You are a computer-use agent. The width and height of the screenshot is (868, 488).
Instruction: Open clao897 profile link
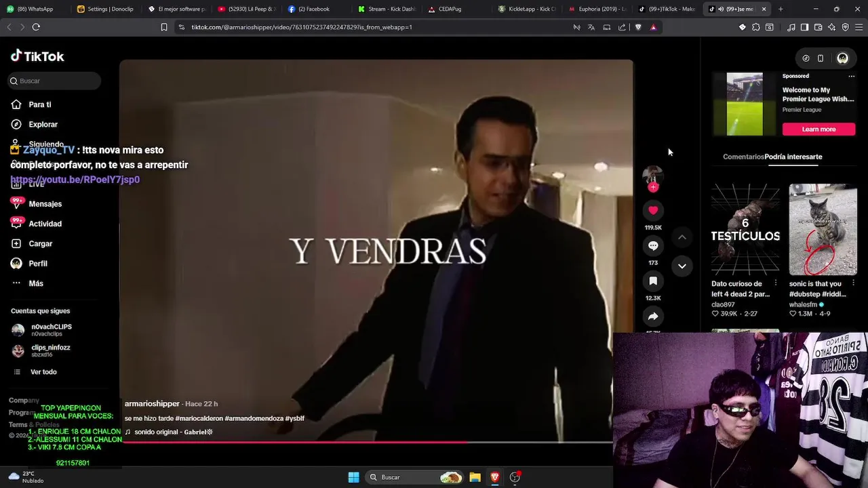click(723, 304)
